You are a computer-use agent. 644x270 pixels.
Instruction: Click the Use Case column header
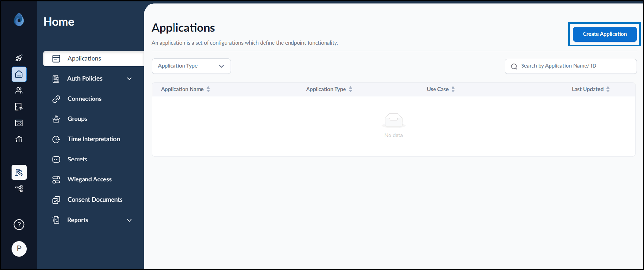tap(437, 89)
